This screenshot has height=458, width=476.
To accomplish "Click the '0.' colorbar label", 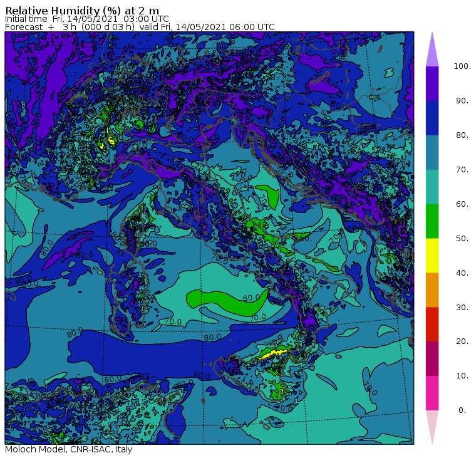I will tap(462, 410).
